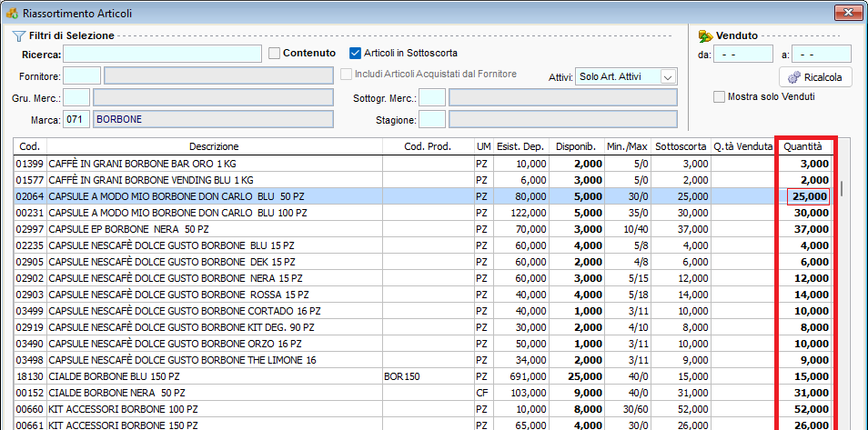Click the Cod. Prod. column header
Screen dimensions: 868x430
[x=428, y=146]
